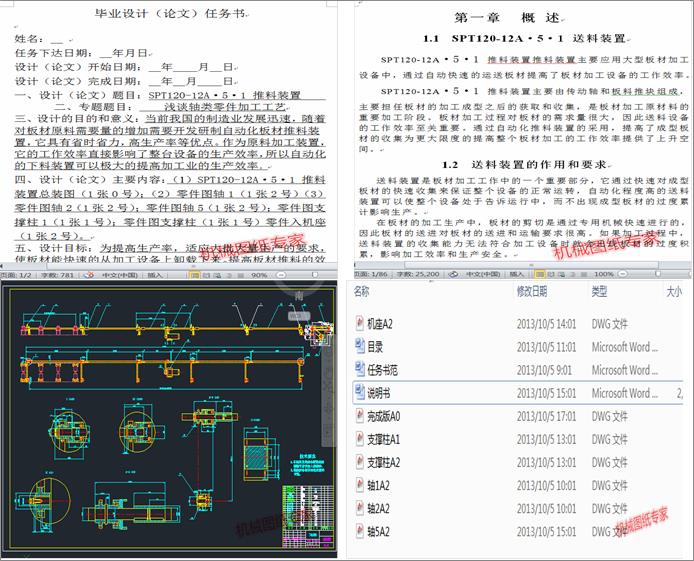Switch to Web Layout view in left Word
This screenshot has height=561, width=694.
[x=218, y=275]
